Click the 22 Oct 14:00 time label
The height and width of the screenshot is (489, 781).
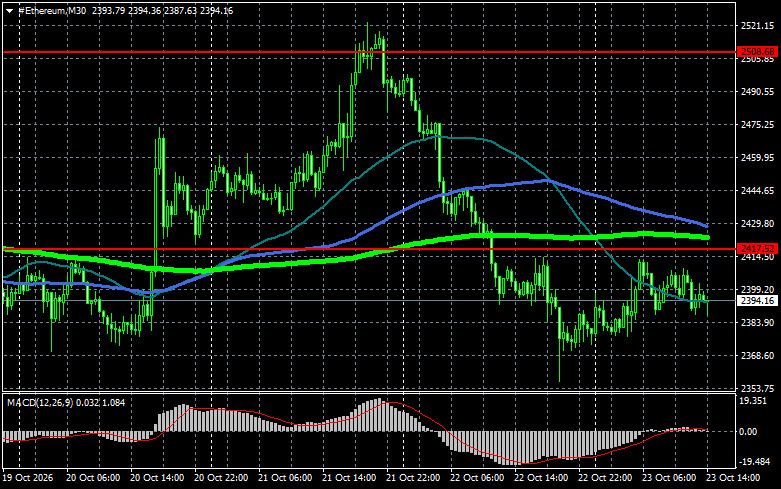(x=541, y=478)
